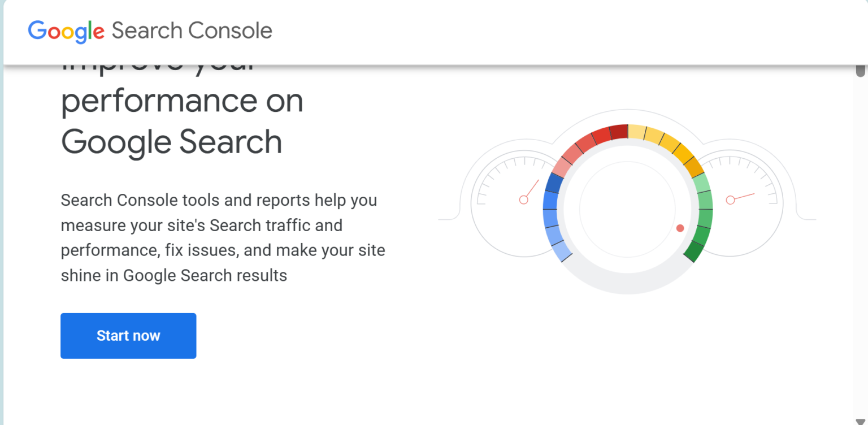Click the description paragraph about Search Console tools

point(223,237)
